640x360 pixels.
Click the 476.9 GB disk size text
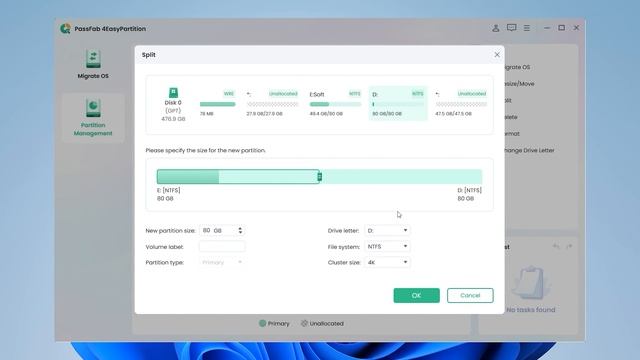[173, 119]
